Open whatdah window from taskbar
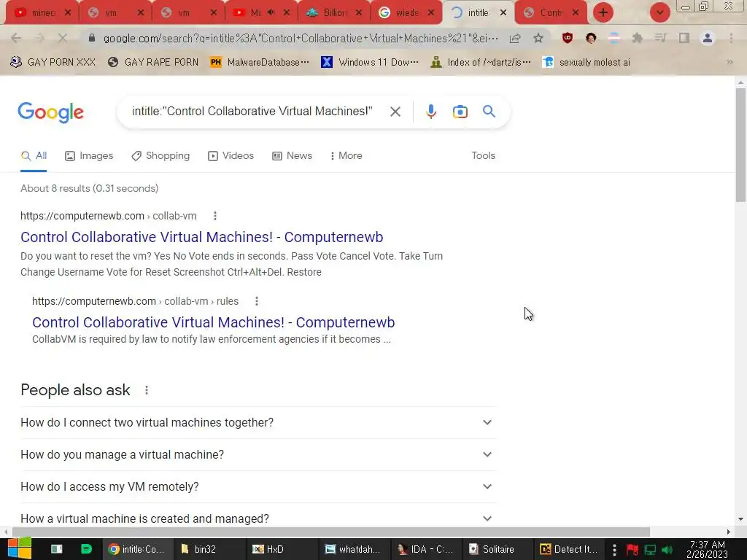The image size is (747, 560). tap(352, 549)
